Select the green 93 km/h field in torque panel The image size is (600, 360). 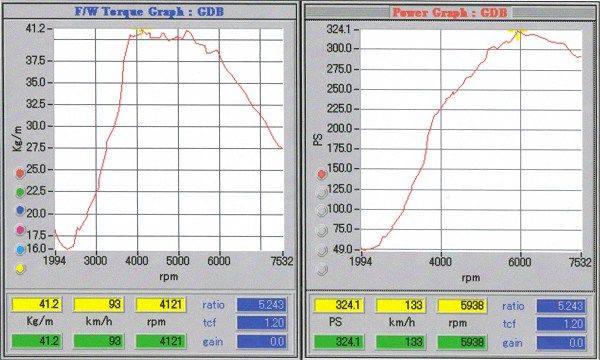point(99,341)
